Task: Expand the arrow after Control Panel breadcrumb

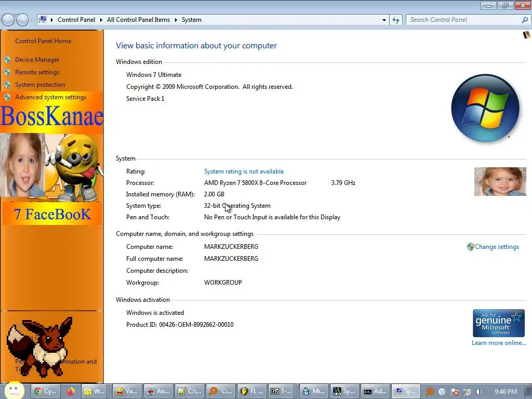Action: click(101, 20)
